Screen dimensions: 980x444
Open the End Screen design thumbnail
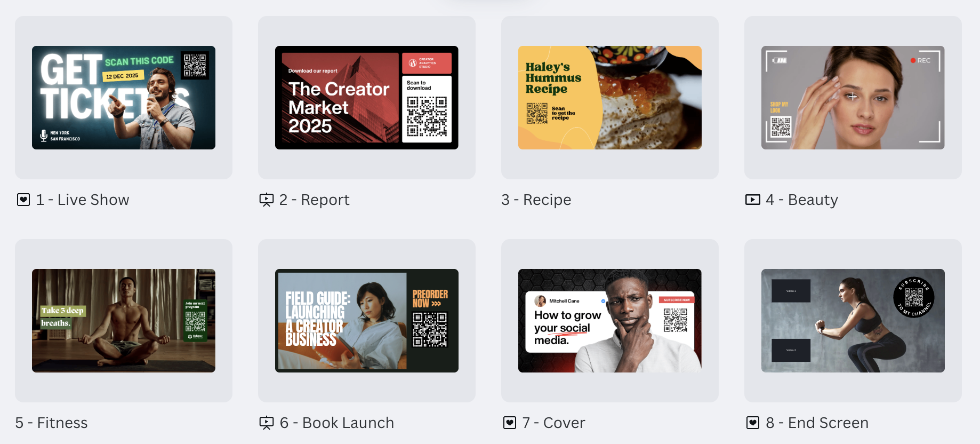853,321
